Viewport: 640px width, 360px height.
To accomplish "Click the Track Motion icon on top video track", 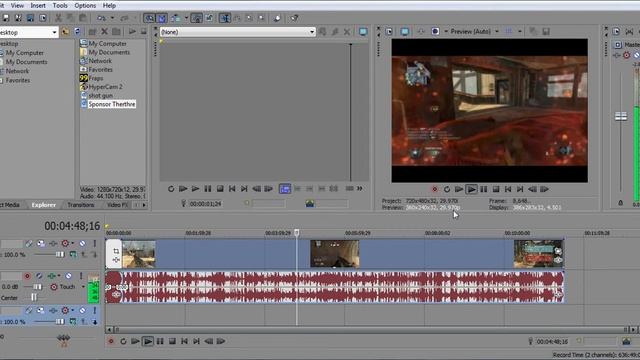I will pyautogui.click(x=41, y=244).
